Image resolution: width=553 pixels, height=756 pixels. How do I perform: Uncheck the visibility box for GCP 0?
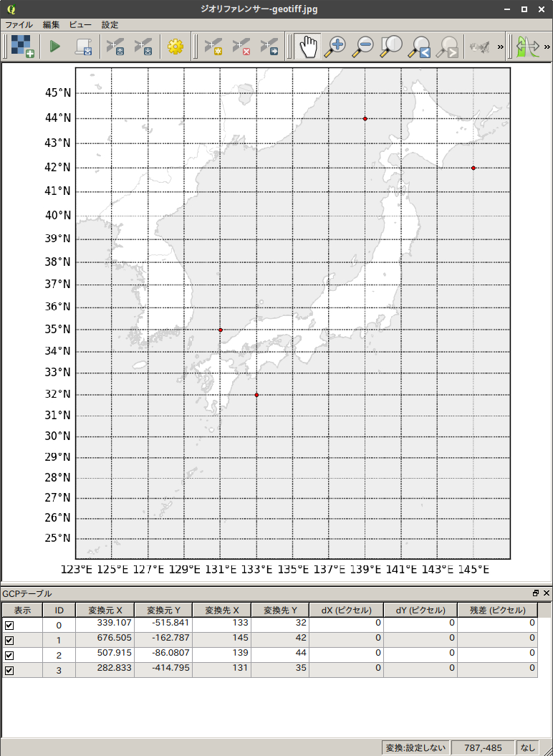(9, 626)
